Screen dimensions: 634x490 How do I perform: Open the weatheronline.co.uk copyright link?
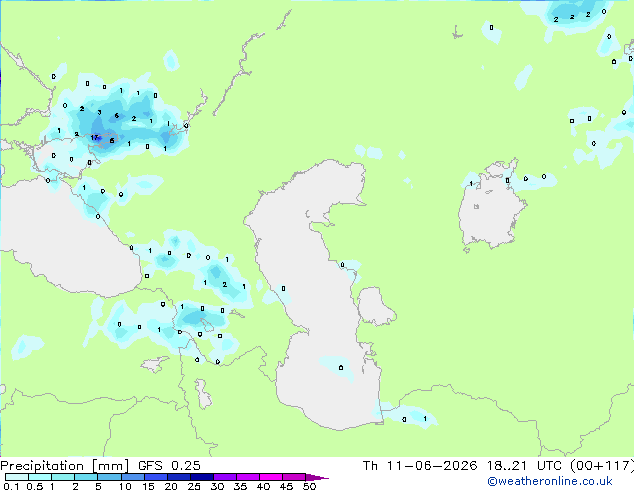pos(550,481)
